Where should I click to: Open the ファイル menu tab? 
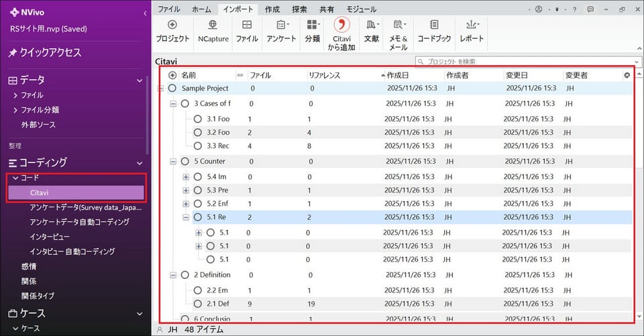169,9
